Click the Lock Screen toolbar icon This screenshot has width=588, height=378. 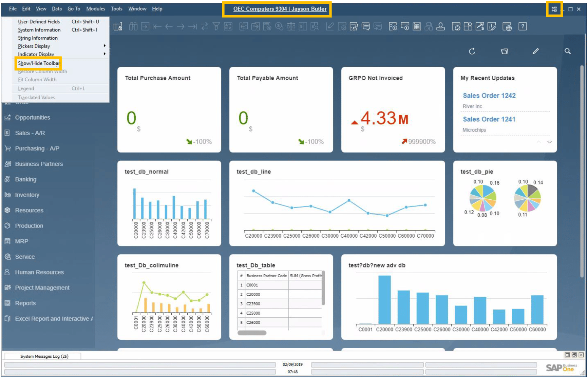pyautogui.click(x=118, y=26)
